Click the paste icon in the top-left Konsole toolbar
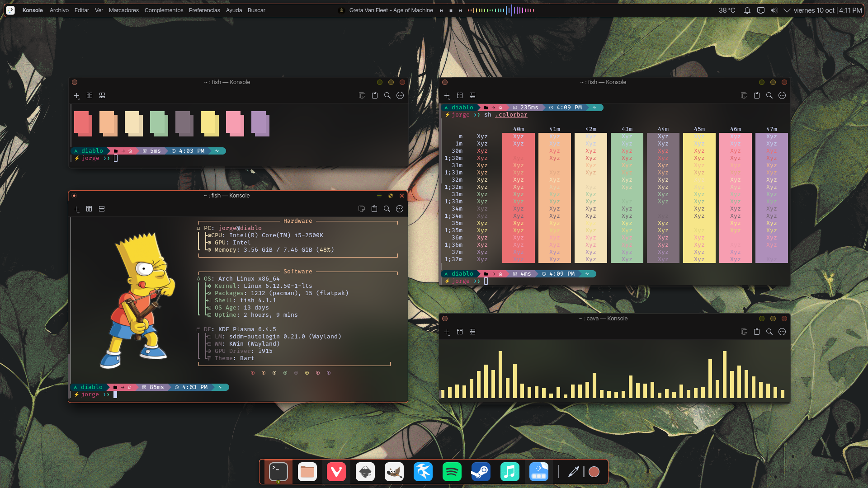The width and height of the screenshot is (868, 488). click(x=375, y=95)
